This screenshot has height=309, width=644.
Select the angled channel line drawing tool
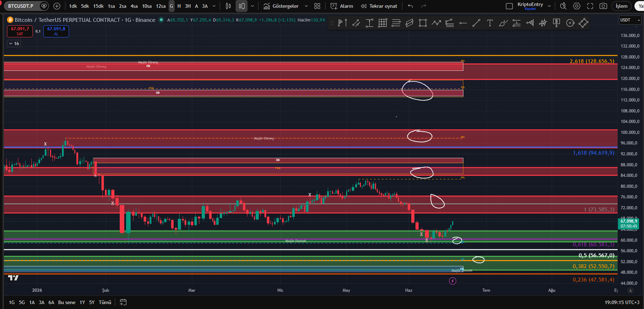(356, 23)
